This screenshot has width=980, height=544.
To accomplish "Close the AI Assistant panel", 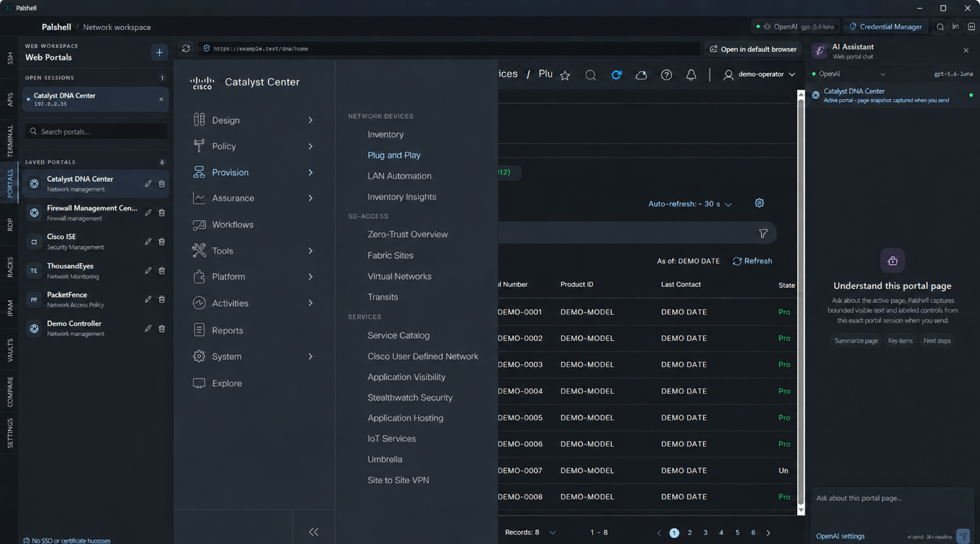I will pyautogui.click(x=966, y=50).
